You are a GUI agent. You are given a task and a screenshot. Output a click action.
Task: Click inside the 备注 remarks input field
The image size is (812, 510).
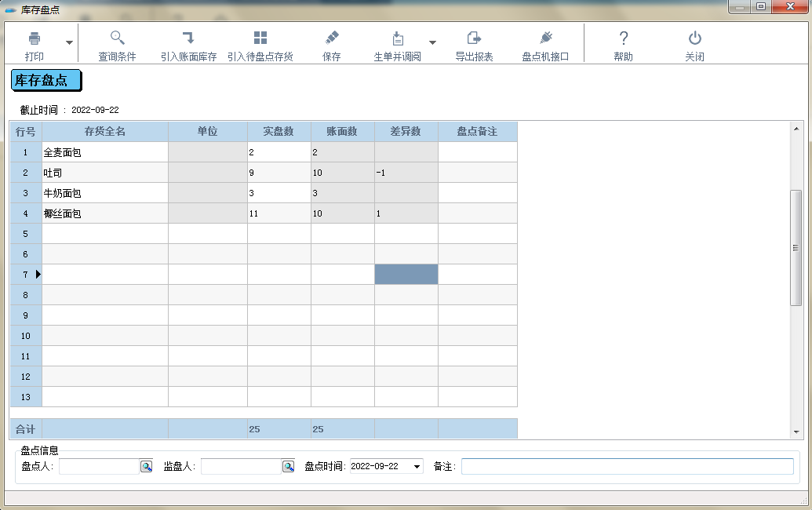coord(628,465)
